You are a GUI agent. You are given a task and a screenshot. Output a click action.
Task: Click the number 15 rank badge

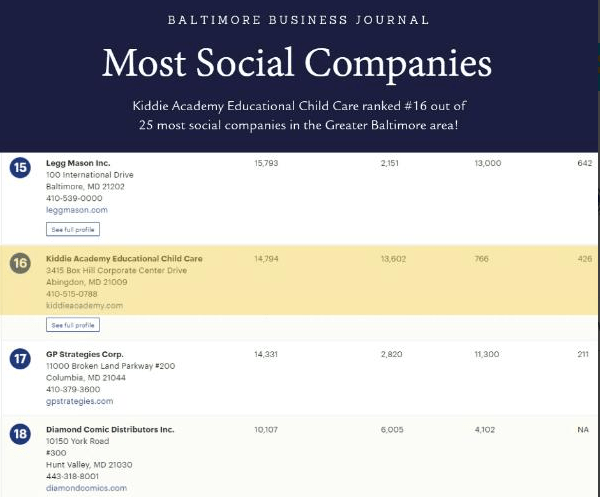coord(20,167)
